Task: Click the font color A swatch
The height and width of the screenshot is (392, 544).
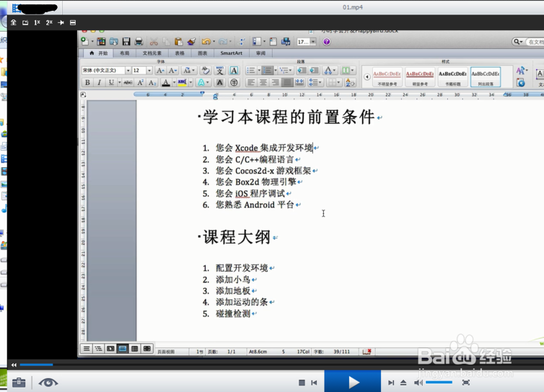Action: click(166, 82)
